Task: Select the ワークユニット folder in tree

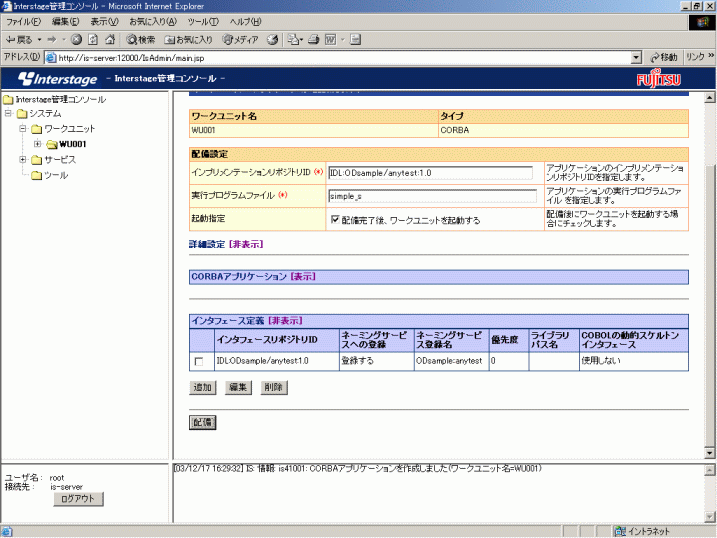Action: coord(64,129)
